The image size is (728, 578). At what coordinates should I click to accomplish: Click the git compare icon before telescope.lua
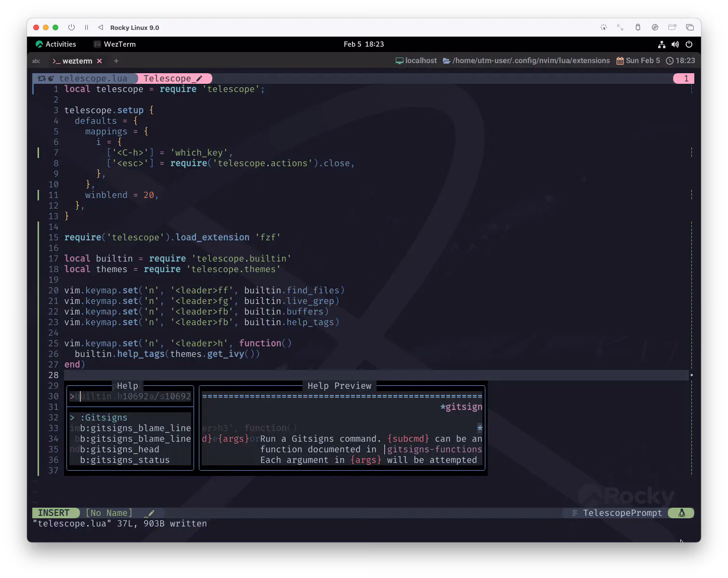(42, 79)
